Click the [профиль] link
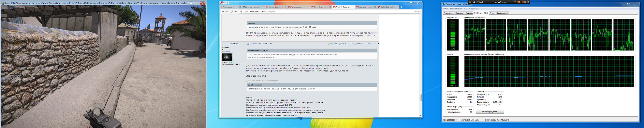Viewport: 644px width, 128px height. pos(368,44)
